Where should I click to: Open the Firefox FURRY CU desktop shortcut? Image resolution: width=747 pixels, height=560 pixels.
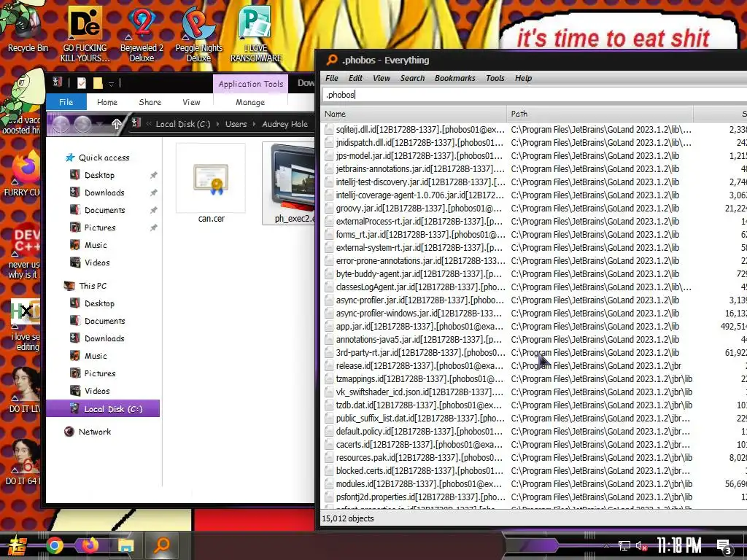coord(21,174)
